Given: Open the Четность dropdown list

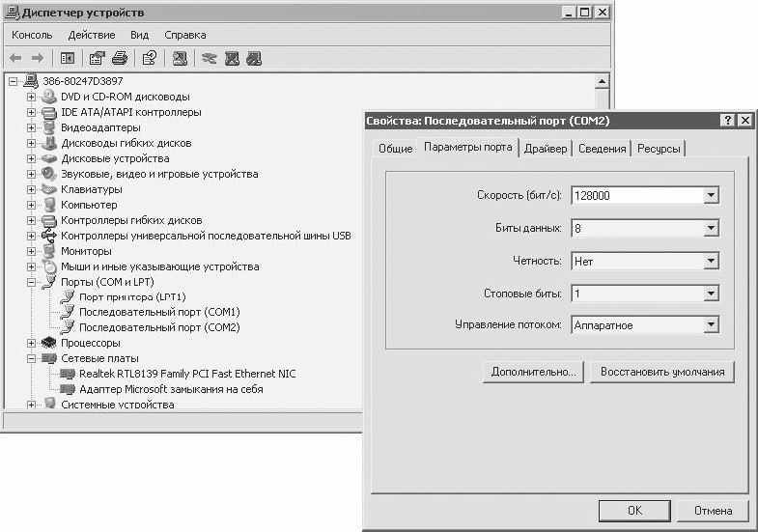Looking at the screenshot, I should click(x=711, y=261).
